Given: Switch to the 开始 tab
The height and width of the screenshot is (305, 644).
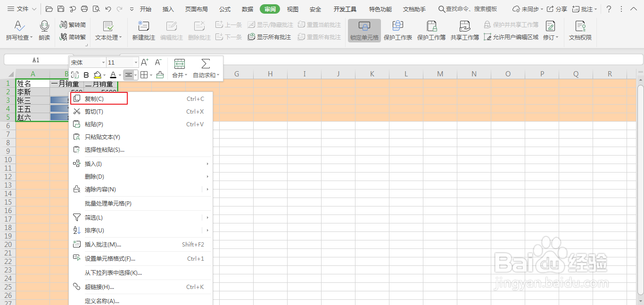Looking at the screenshot, I should (146, 9).
